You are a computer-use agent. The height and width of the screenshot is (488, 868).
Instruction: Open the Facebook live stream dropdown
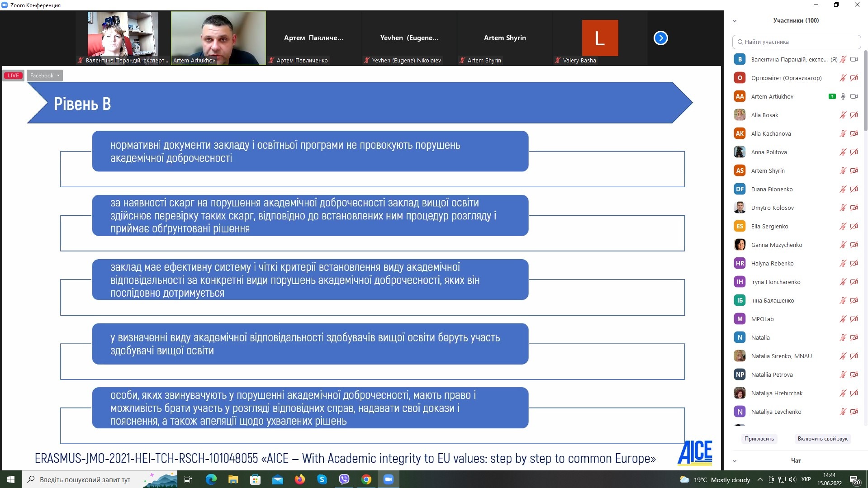(44, 76)
